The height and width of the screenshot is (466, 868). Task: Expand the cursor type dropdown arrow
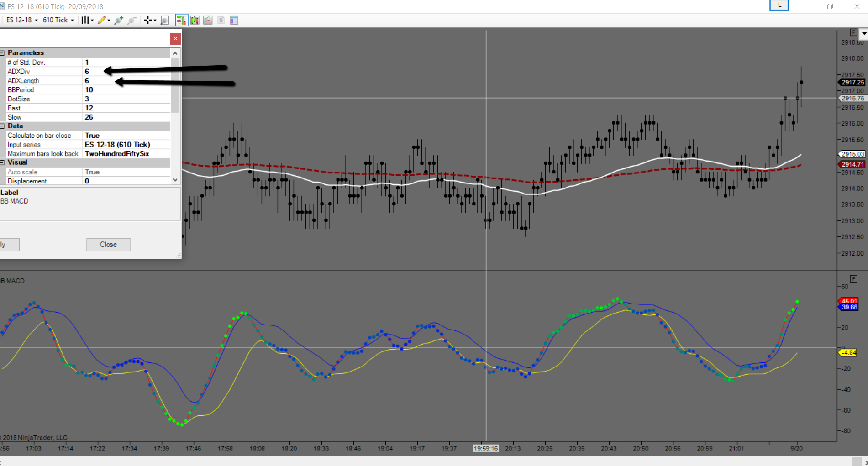pyautogui.click(x=155, y=20)
